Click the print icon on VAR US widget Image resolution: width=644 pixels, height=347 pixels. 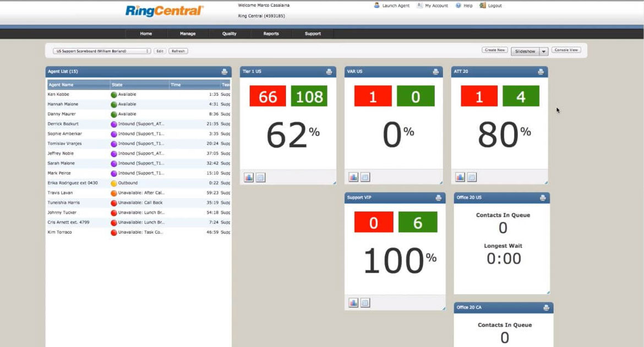435,72
